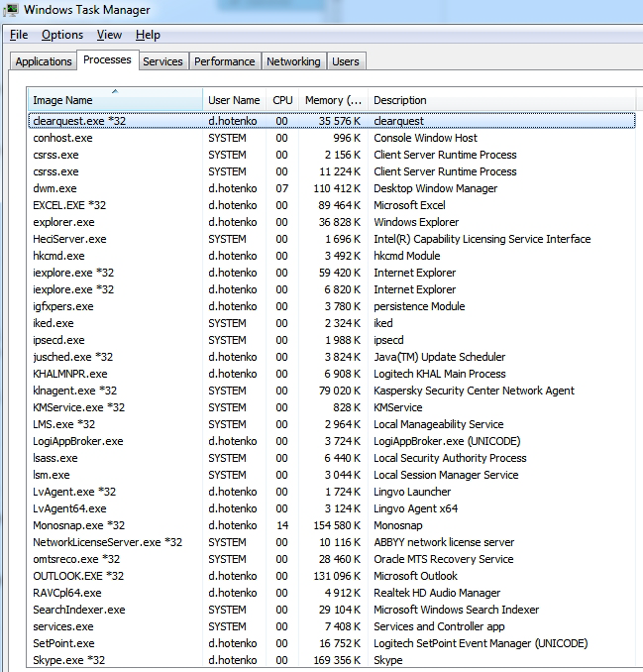Select the dwm.exe process
Image resolution: width=643 pixels, height=672 pixels.
tap(332, 188)
